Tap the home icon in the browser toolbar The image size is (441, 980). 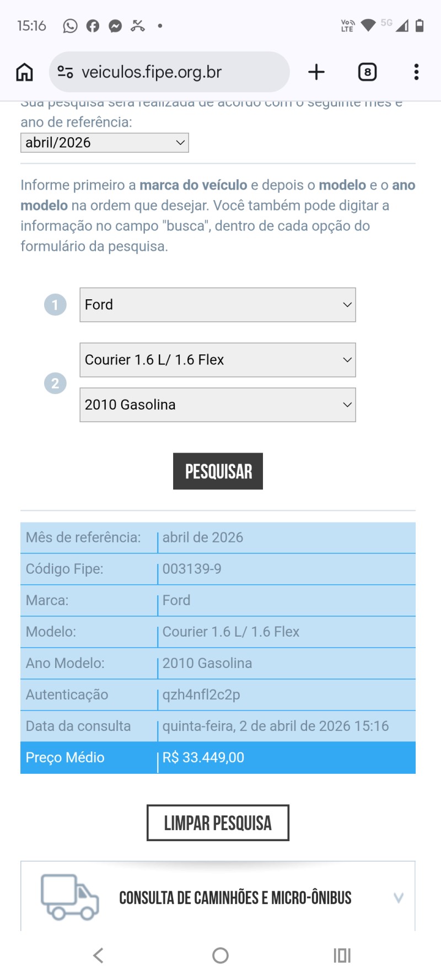coord(24,72)
